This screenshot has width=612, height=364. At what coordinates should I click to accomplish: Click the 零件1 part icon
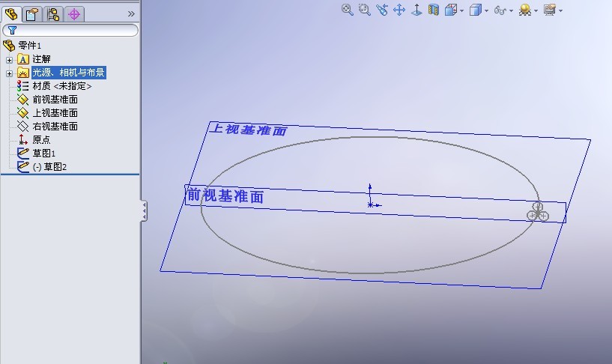tap(9, 45)
